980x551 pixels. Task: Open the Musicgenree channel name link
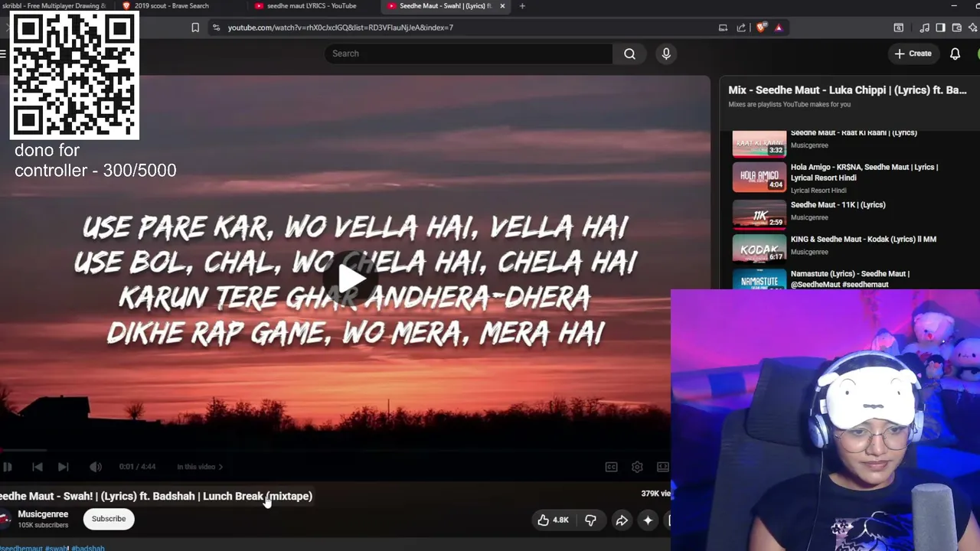click(43, 514)
